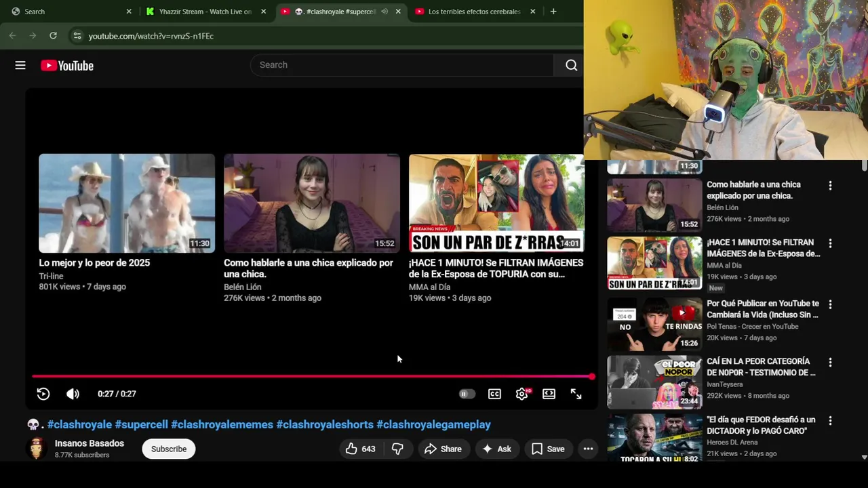Open endscreen Como hablarle a una chica thumbnail

tap(312, 203)
